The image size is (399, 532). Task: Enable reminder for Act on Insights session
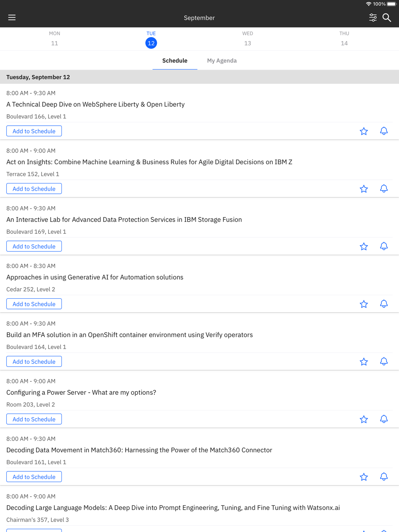[384, 189]
